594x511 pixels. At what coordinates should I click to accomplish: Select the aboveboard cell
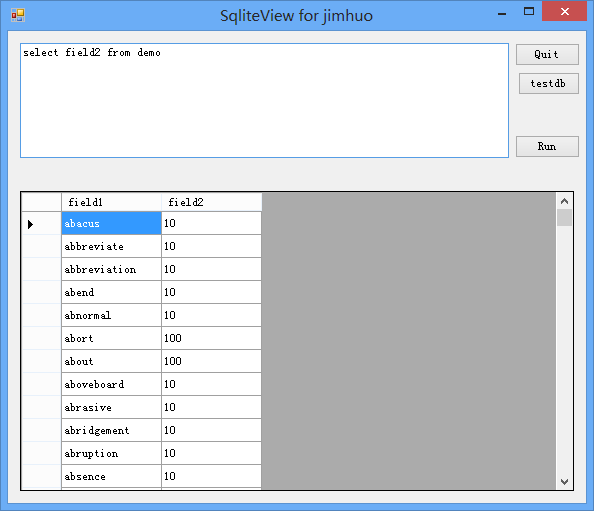pos(111,384)
